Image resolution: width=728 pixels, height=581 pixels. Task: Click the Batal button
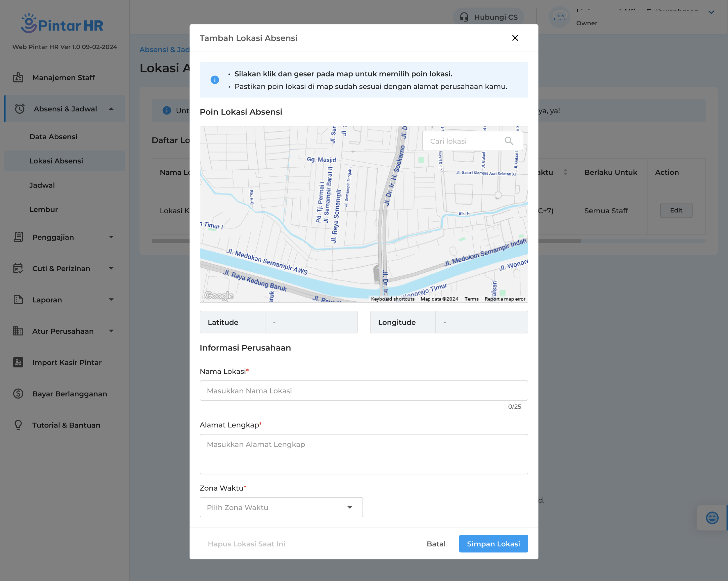click(x=436, y=544)
